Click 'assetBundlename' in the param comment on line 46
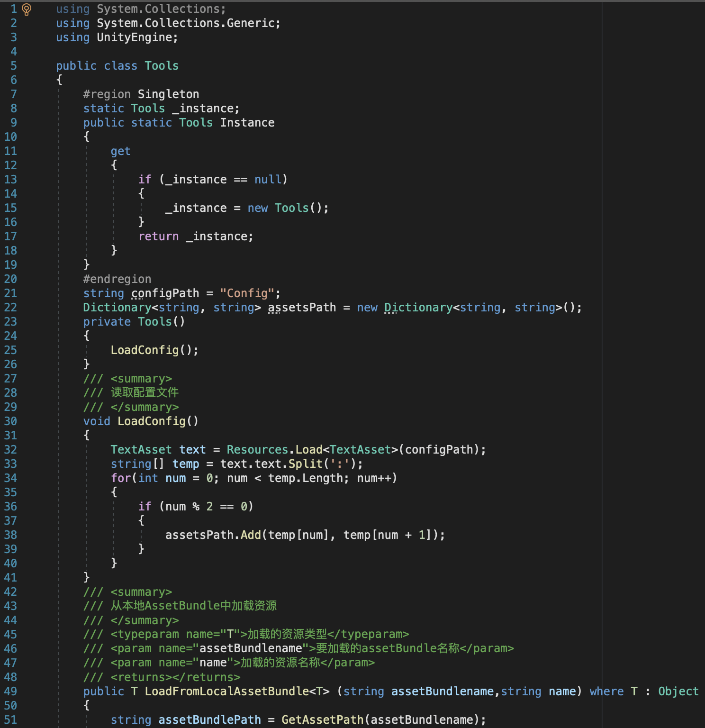Screen dimensions: 705x728 coord(251,648)
